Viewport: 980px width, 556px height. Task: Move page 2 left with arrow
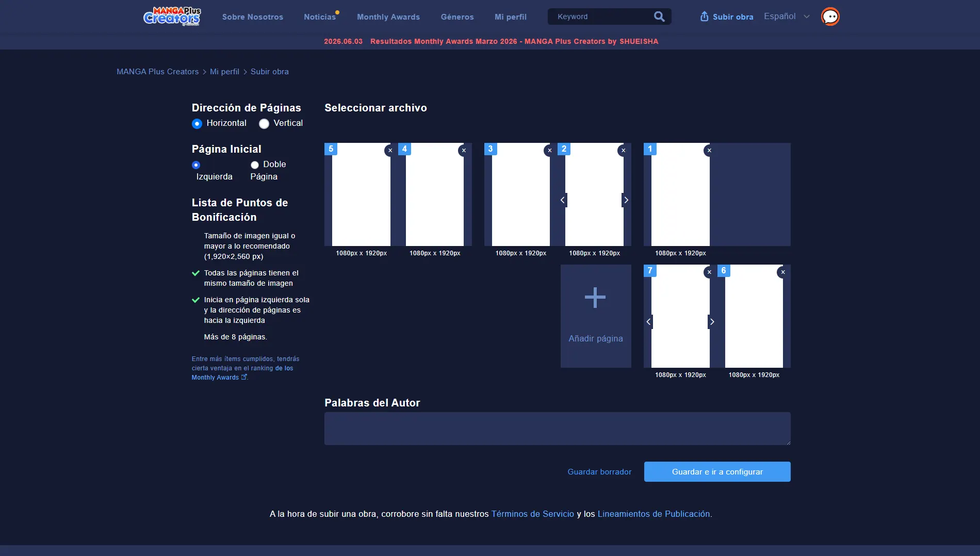563,200
